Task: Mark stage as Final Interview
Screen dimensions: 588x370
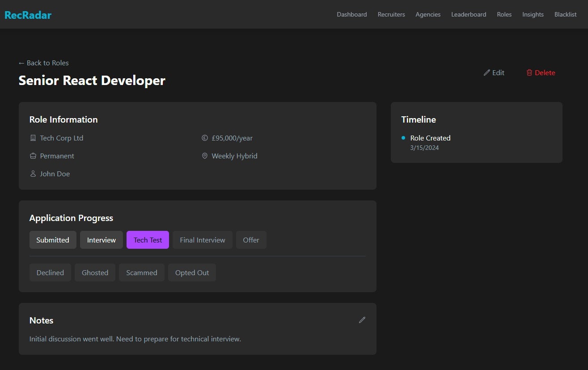Action: coord(203,240)
